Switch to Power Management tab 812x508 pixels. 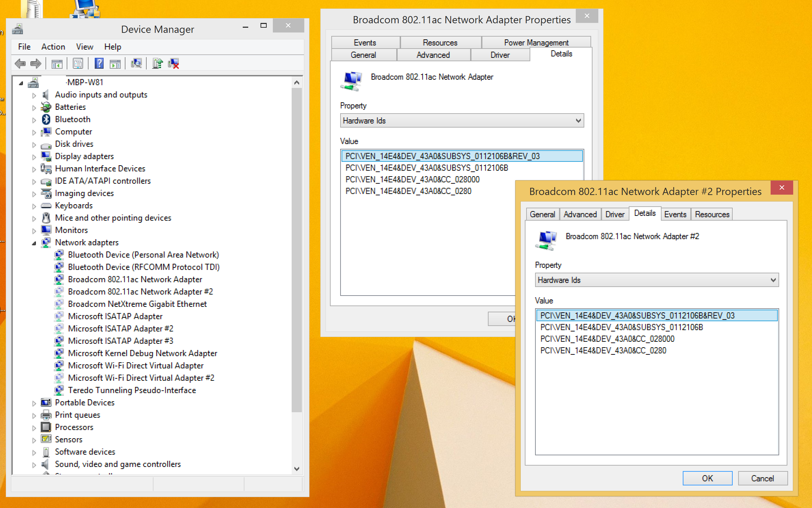536,43
